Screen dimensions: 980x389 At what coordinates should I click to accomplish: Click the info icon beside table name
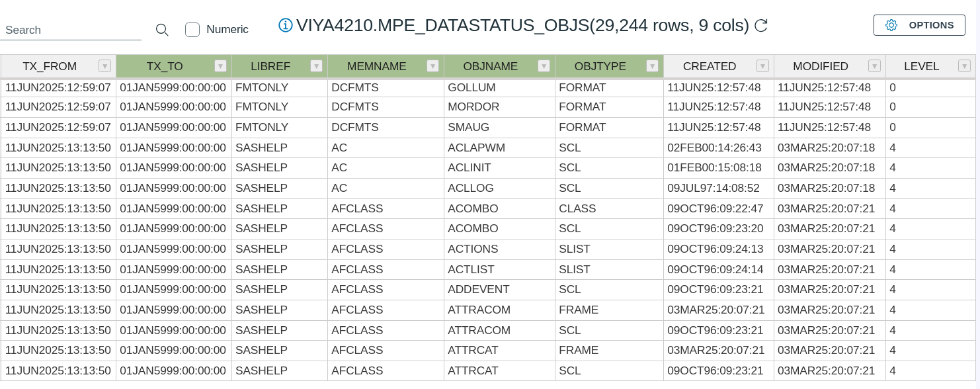[x=286, y=25]
